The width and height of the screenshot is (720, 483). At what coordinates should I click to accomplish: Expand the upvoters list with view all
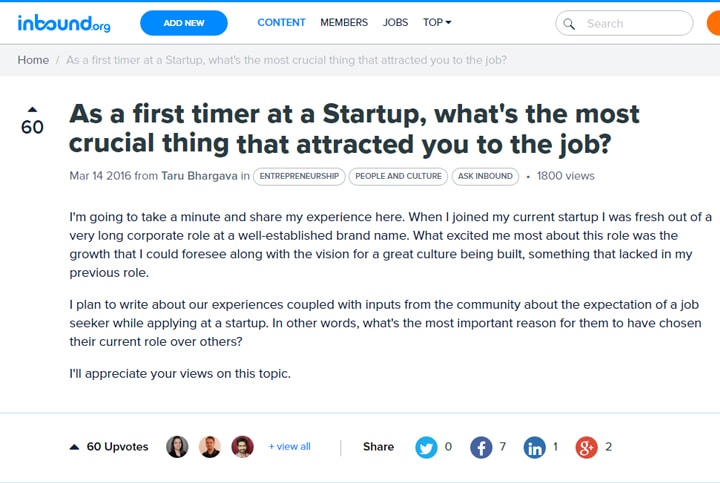pyautogui.click(x=289, y=446)
